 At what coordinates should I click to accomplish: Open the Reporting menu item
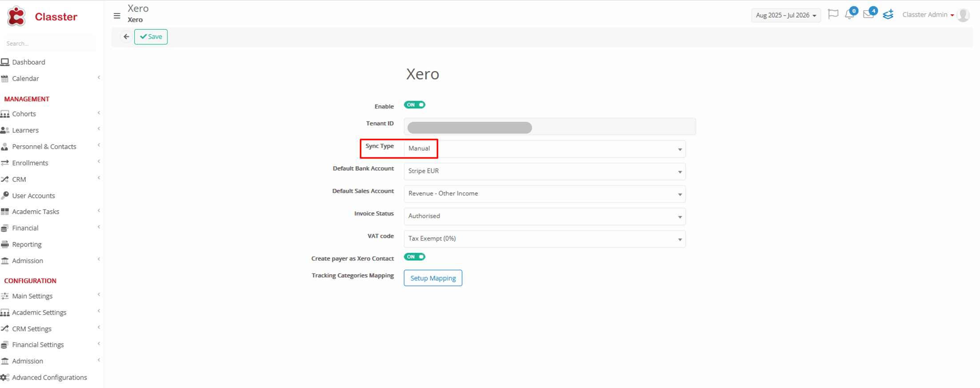tap(27, 244)
